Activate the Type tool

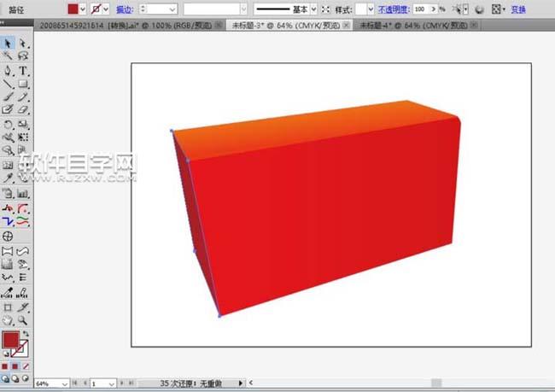(x=23, y=70)
